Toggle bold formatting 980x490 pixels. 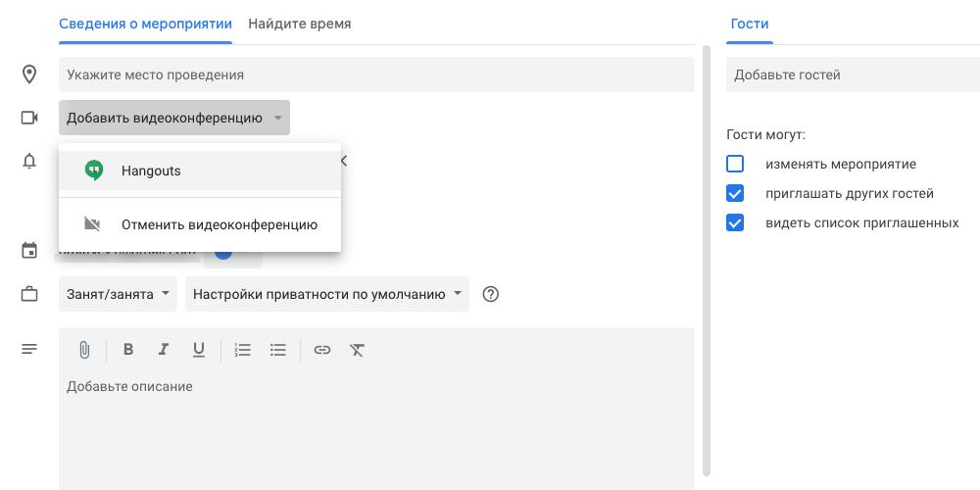click(x=128, y=350)
